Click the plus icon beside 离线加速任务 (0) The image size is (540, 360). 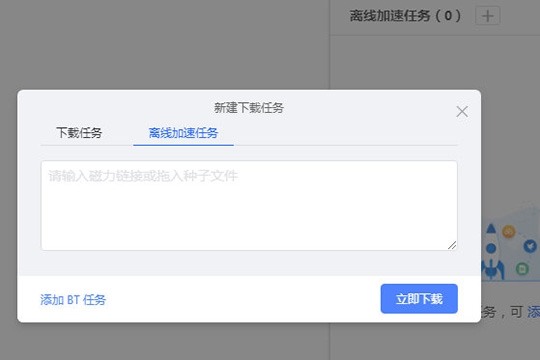pos(487,16)
